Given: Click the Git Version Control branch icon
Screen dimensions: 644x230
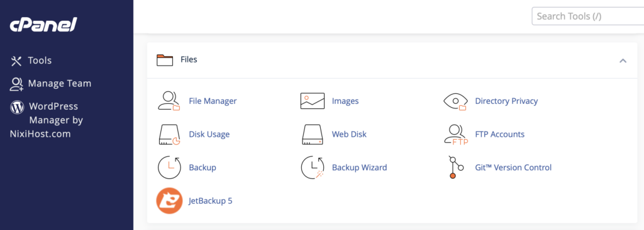Looking at the screenshot, I should (456, 168).
